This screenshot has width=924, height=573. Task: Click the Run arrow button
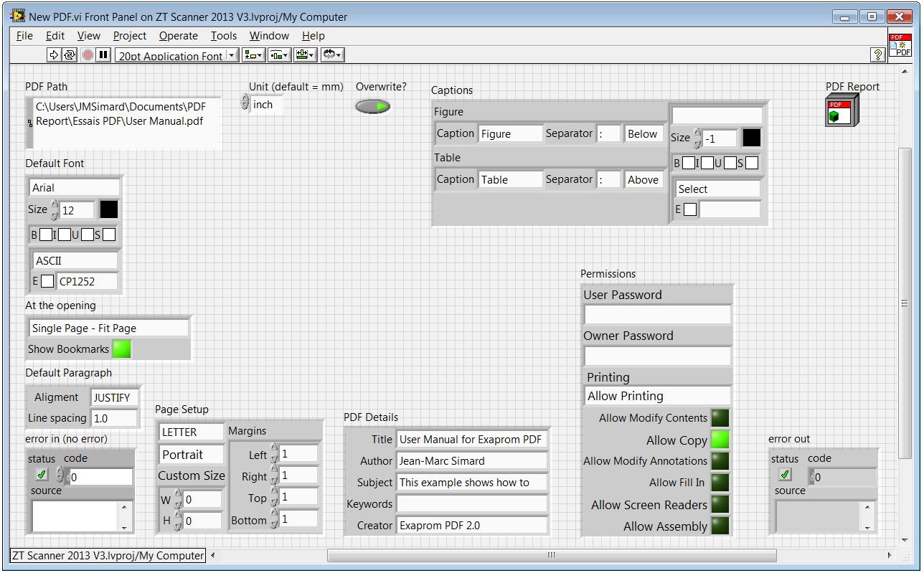pyautogui.click(x=55, y=55)
